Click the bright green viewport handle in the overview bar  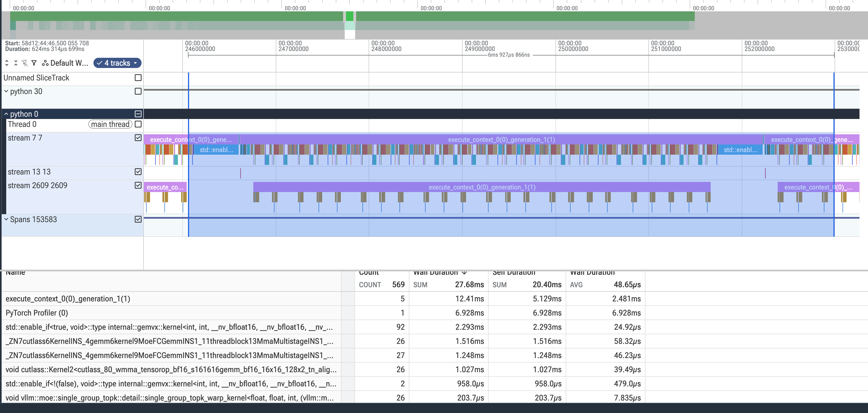point(350,16)
